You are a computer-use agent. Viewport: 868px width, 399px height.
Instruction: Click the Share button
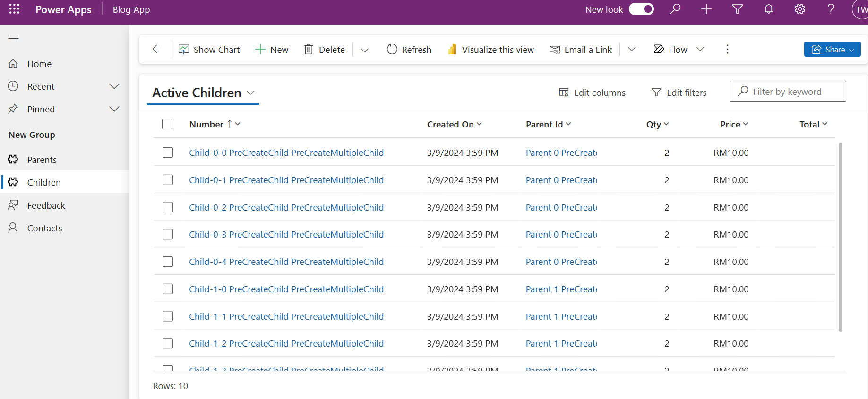832,49
